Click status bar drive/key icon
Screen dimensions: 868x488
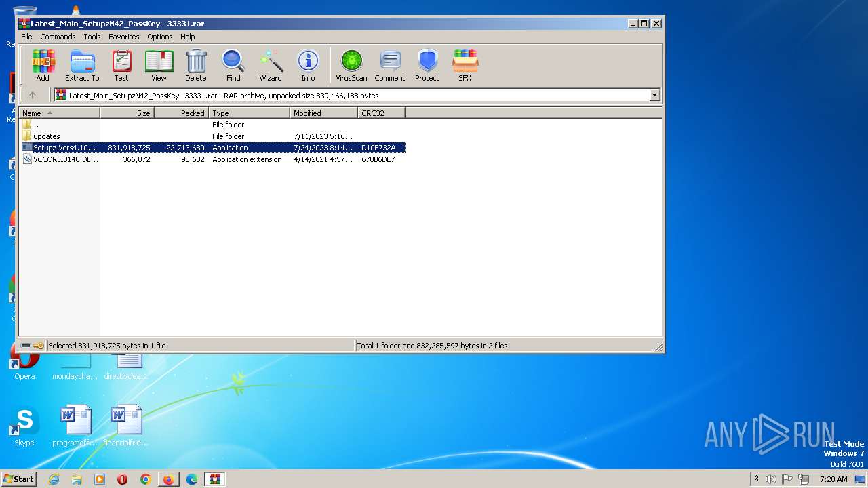click(x=32, y=346)
